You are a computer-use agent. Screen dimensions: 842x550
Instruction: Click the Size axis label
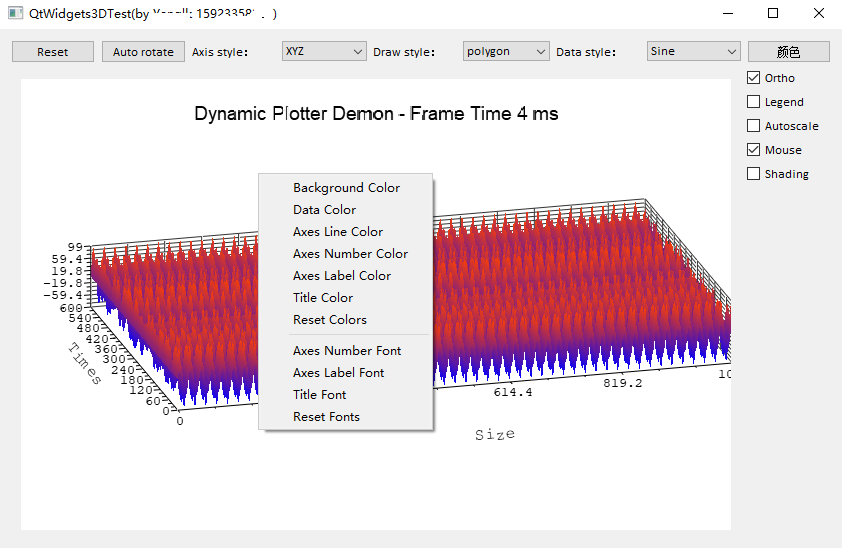(495, 435)
